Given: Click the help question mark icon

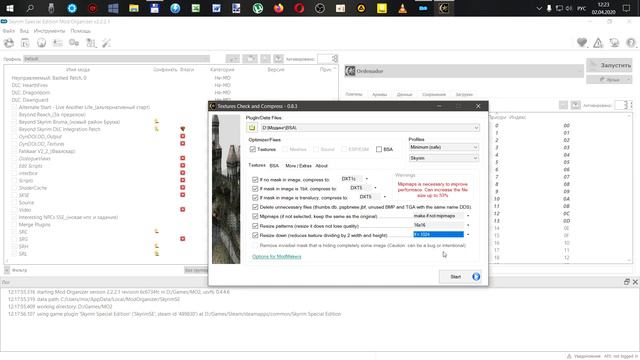Looking at the screenshot, I should (631, 42).
